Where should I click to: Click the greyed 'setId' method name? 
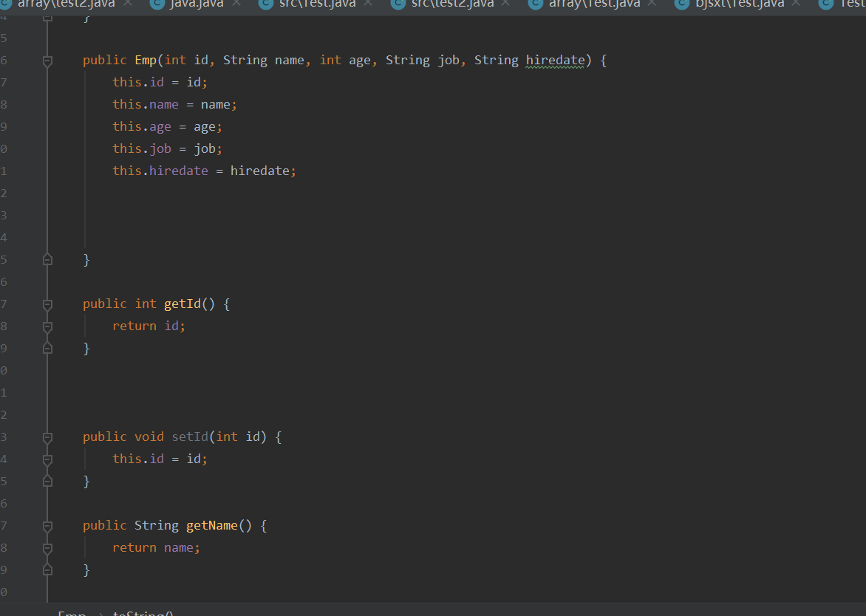tap(190, 437)
